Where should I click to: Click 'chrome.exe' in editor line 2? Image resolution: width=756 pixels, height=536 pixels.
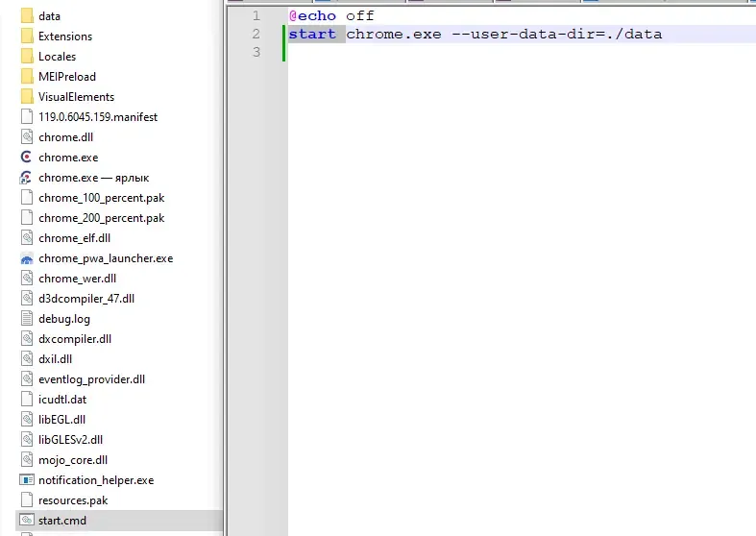(x=394, y=35)
